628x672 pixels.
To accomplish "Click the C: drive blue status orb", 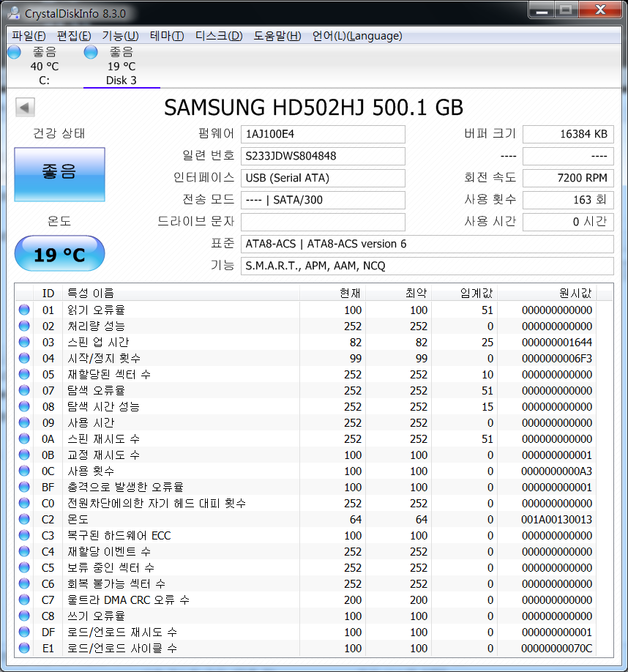I will pos(14,52).
